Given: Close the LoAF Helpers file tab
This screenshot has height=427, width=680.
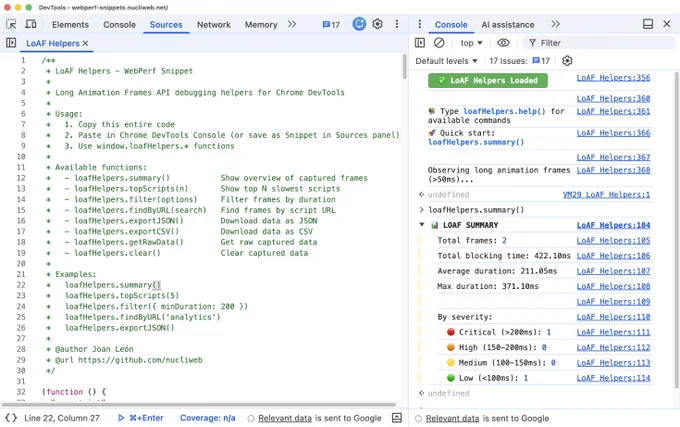Looking at the screenshot, I should pyautogui.click(x=85, y=43).
